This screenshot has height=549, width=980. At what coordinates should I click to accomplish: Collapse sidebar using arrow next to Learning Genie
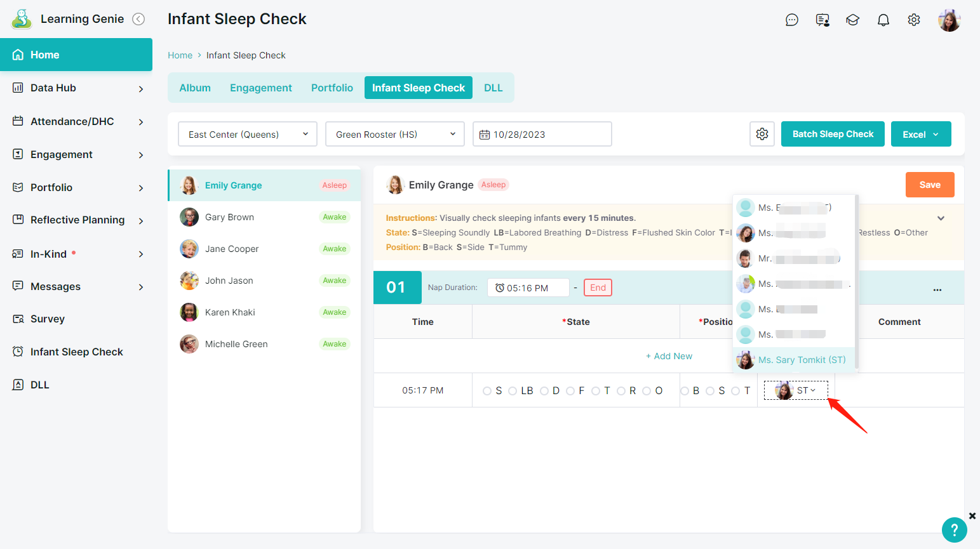point(138,19)
